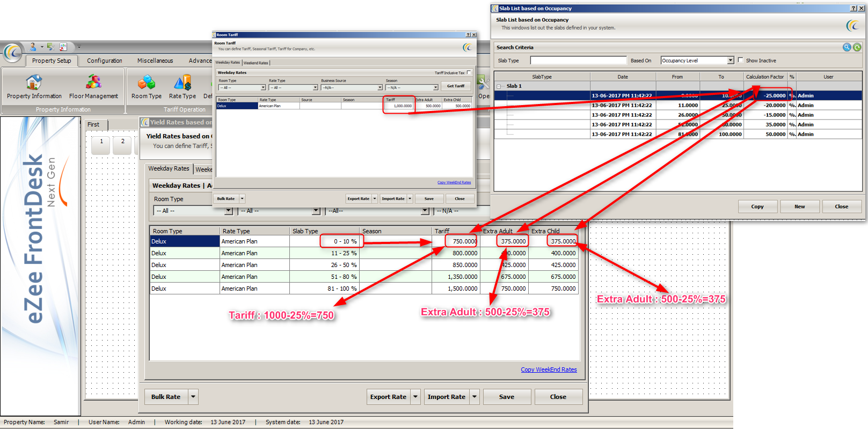Viewport: 868px width, 429px height.
Task: Select room 2 on the floor plan
Action: 122,145
